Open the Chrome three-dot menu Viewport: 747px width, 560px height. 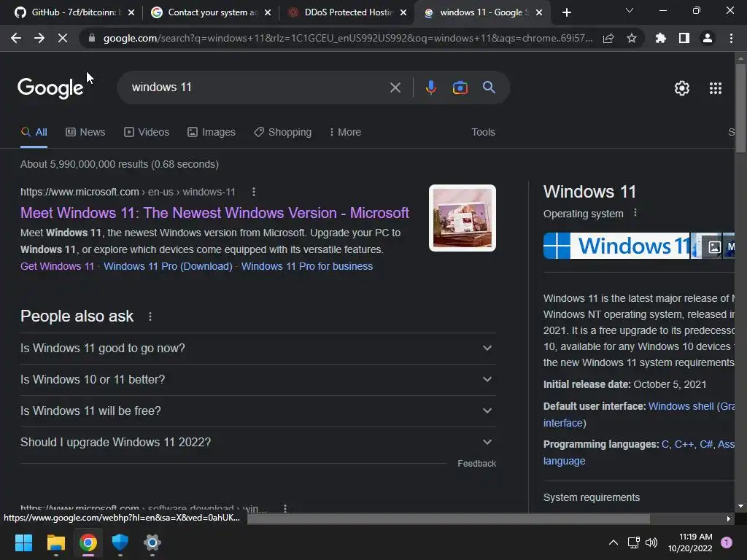coord(731,38)
